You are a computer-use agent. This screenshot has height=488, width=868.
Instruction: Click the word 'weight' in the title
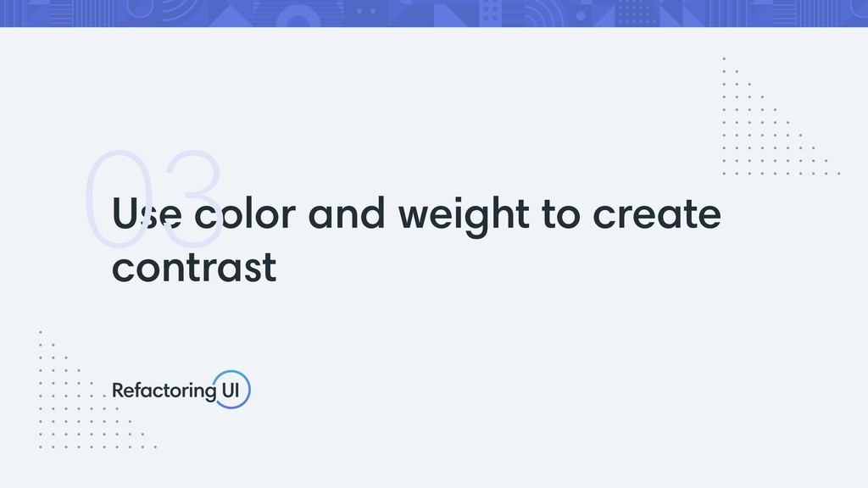coord(464,216)
